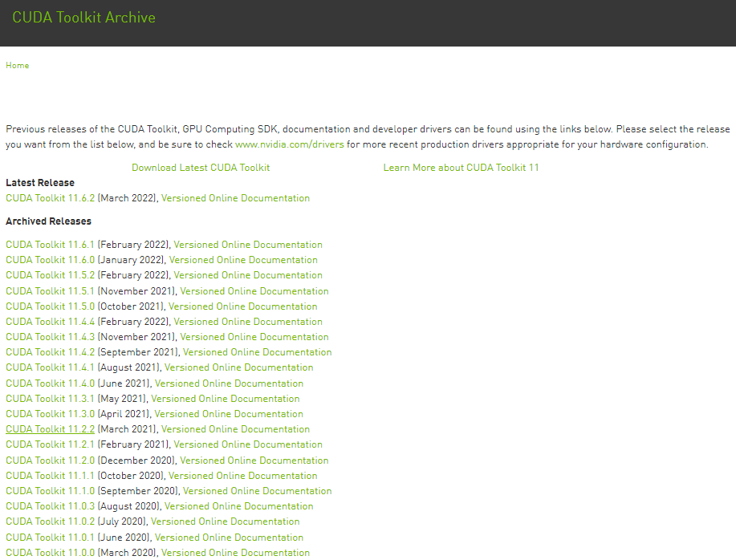Open underlined CUDA Toolkit 11.2.2 link
The image size is (736, 560).
point(51,429)
